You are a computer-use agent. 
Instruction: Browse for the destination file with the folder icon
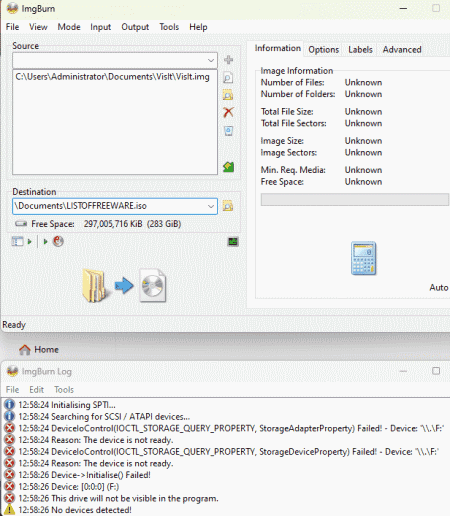pyautogui.click(x=228, y=206)
